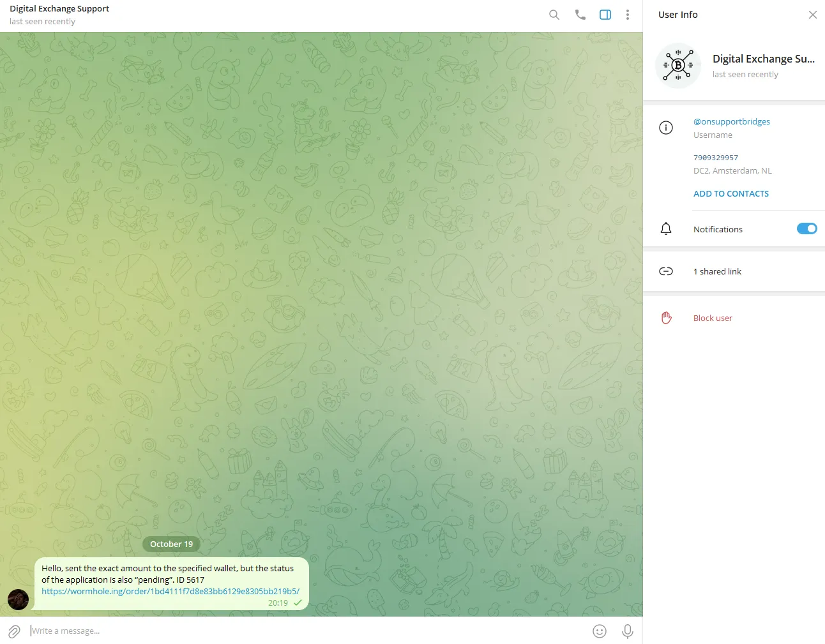
Task: Disable the Notifications switch
Action: [806, 228]
